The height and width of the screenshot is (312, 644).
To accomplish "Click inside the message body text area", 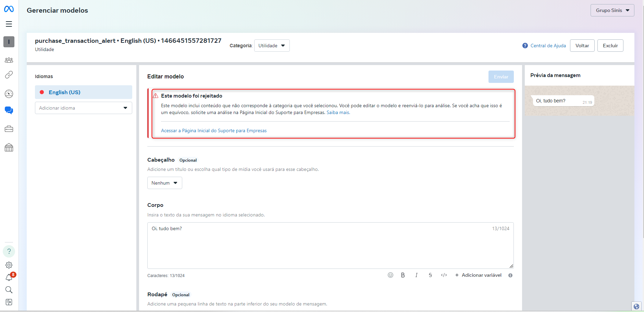I will point(329,245).
